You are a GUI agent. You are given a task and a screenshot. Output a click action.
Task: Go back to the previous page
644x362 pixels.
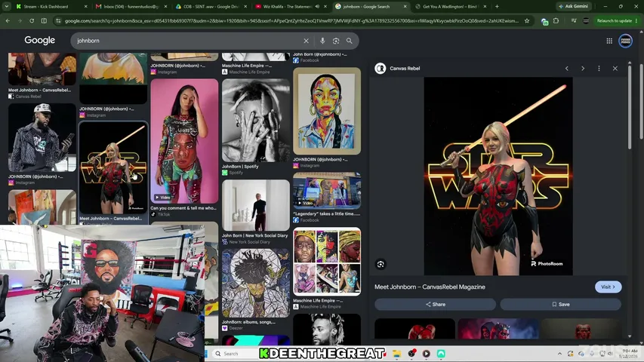click(x=8, y=20)
